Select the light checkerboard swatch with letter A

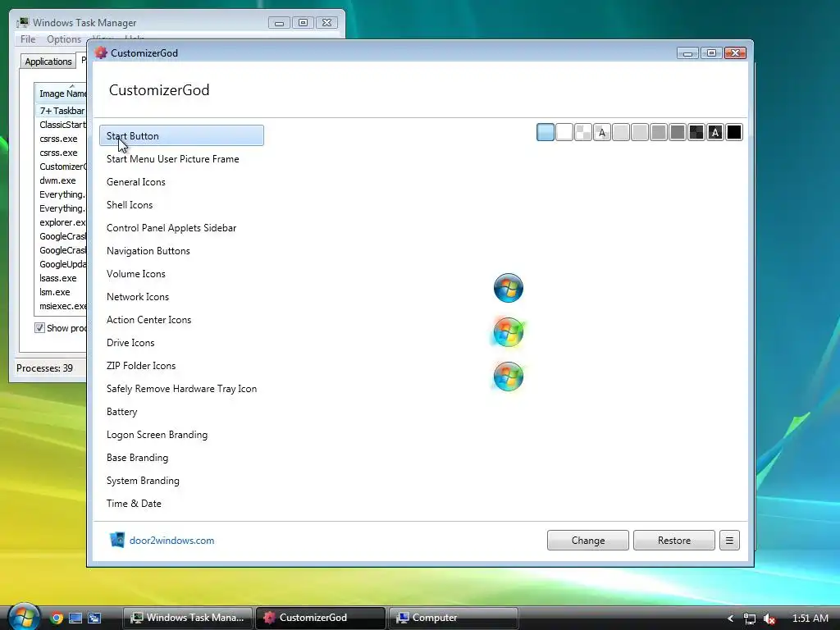coord(602,132)
